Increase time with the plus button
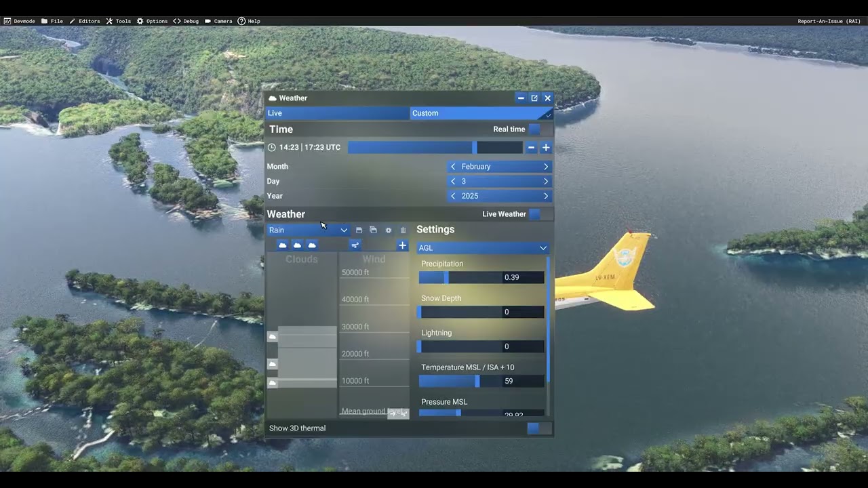Image resolution: width=868 pixels, height=488 pixels. coord(546,147)
